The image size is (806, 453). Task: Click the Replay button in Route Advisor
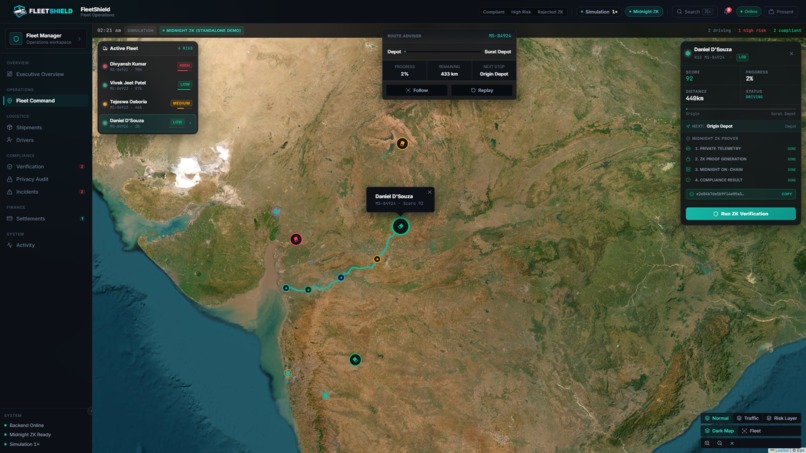pos(482,90)
